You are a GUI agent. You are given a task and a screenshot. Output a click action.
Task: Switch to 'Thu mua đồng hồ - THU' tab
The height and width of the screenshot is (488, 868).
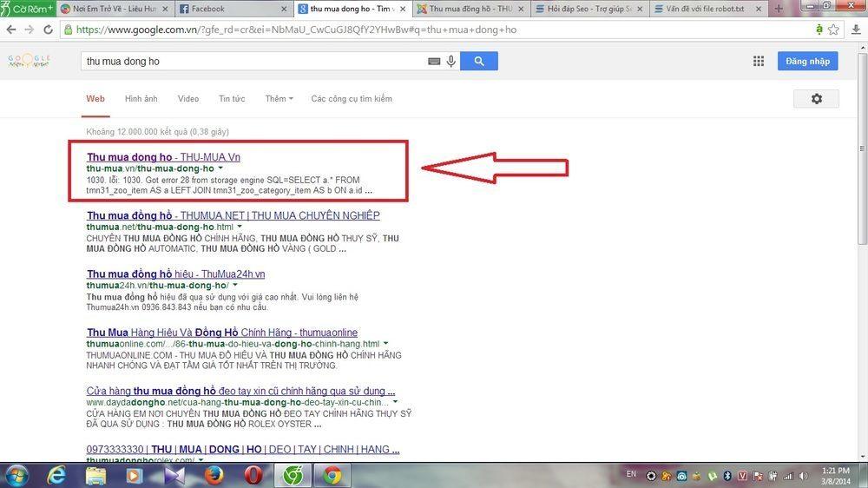tap(470, 9)
